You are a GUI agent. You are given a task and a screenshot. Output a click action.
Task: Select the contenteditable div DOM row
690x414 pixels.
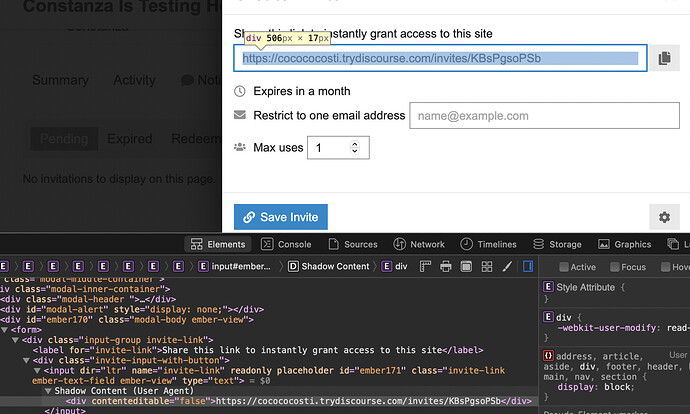[269, 401]
